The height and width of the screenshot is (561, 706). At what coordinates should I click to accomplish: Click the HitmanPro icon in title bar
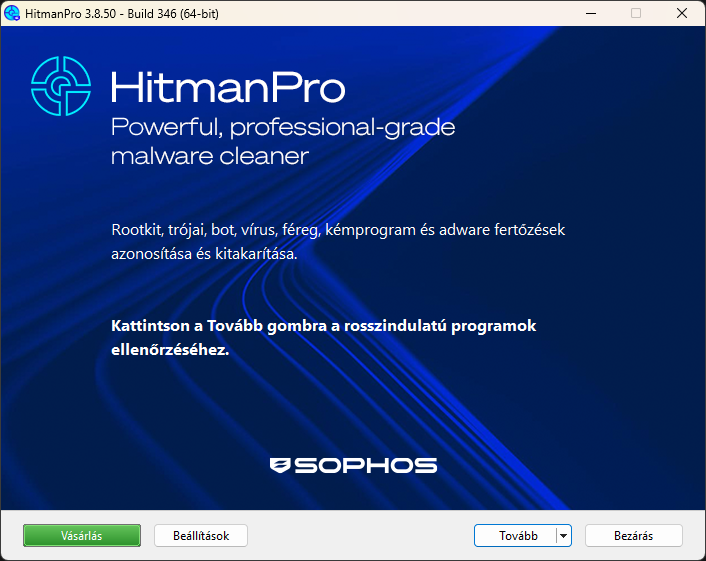(x=13, y=13)
